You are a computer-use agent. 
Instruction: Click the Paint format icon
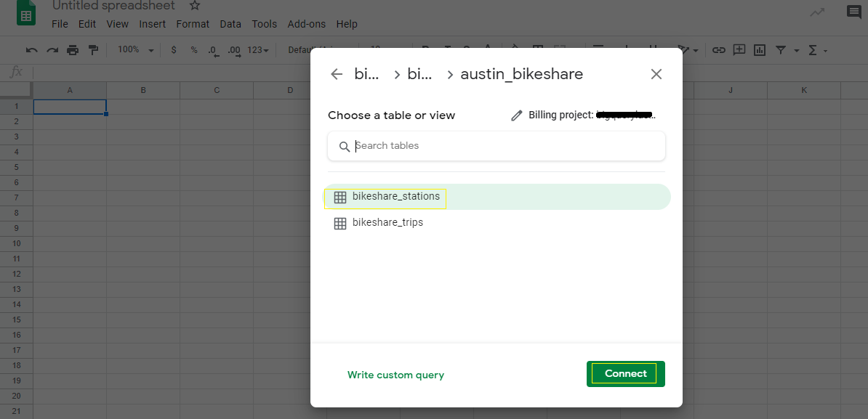[93, 50]
